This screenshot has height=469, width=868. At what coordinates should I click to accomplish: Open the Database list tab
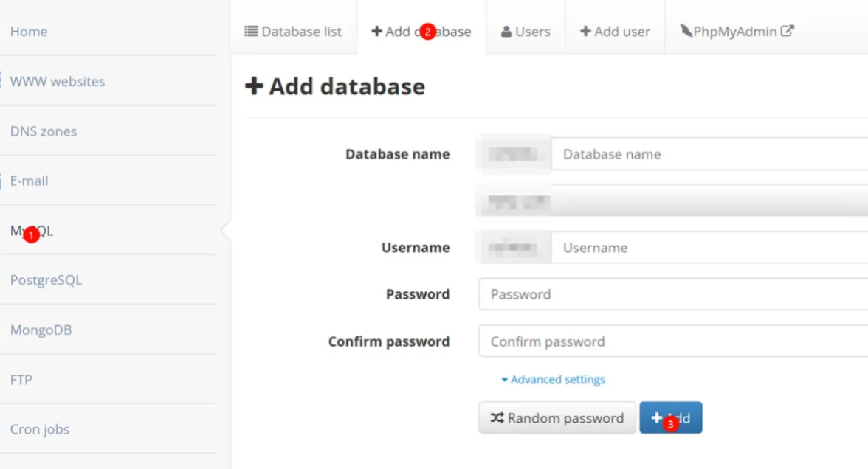click(x=294, y=32)
